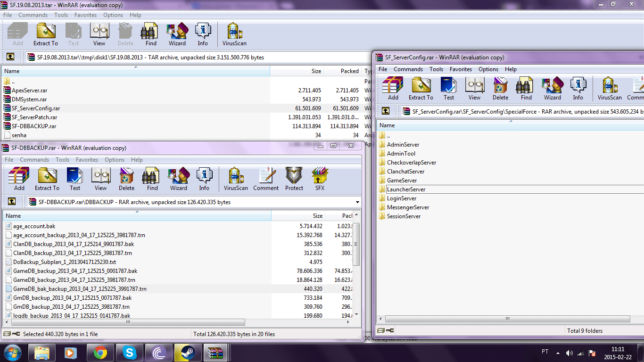Click Comment icon in SF-DBBACKUP.rar window
The height and width of the screenshot is (362, 644).
(266, 179)
